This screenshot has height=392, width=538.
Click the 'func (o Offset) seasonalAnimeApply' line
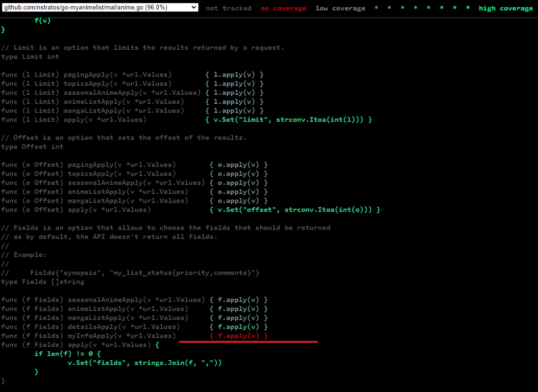click(x=134, y=182)
